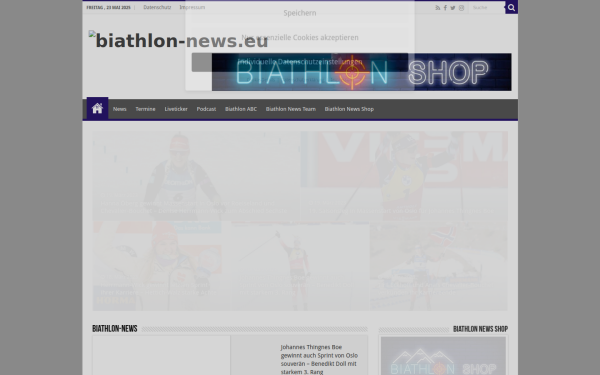600x375 pixels.
Task: Open slider story with Norwegian flag
Action: (x=439, y=266)
